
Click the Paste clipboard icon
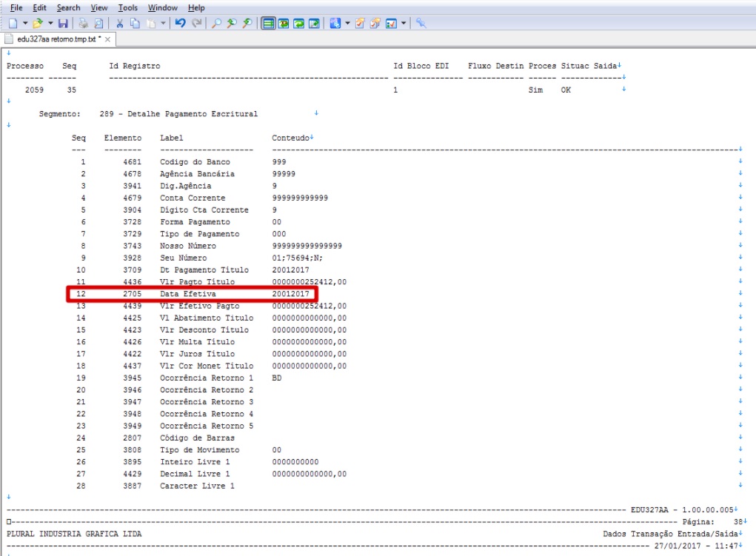click(151, 23)
